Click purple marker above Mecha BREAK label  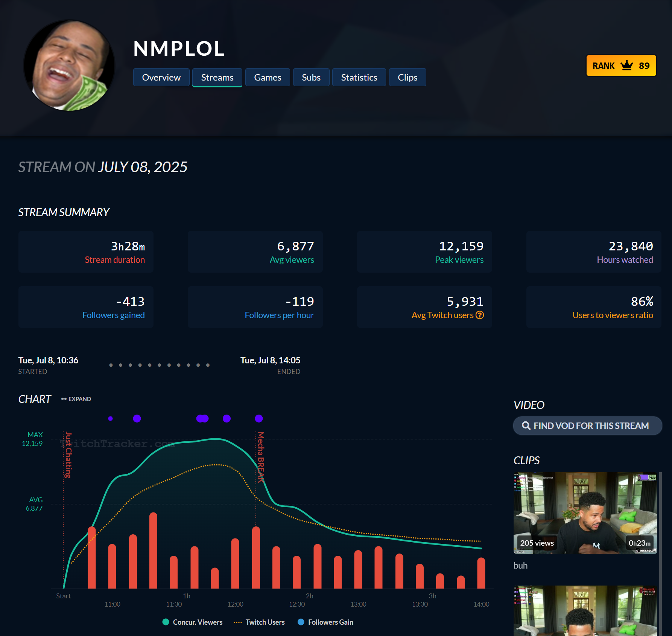click(259, 418)
